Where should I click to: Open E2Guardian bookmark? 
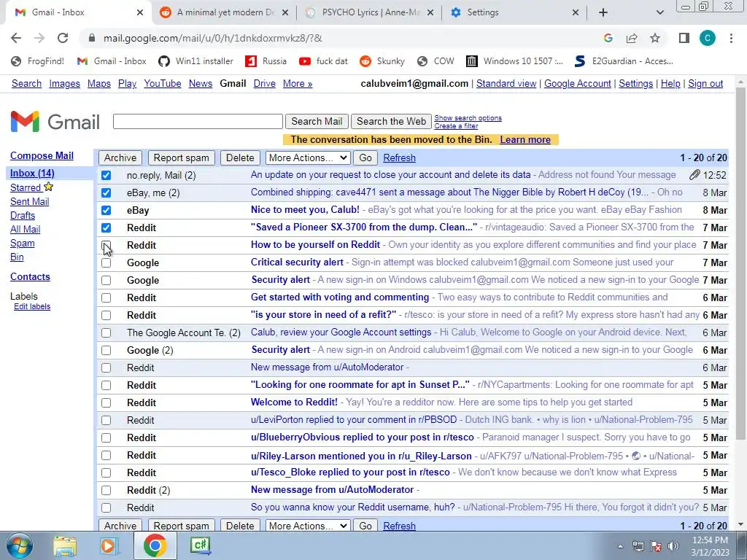point(624,61)
